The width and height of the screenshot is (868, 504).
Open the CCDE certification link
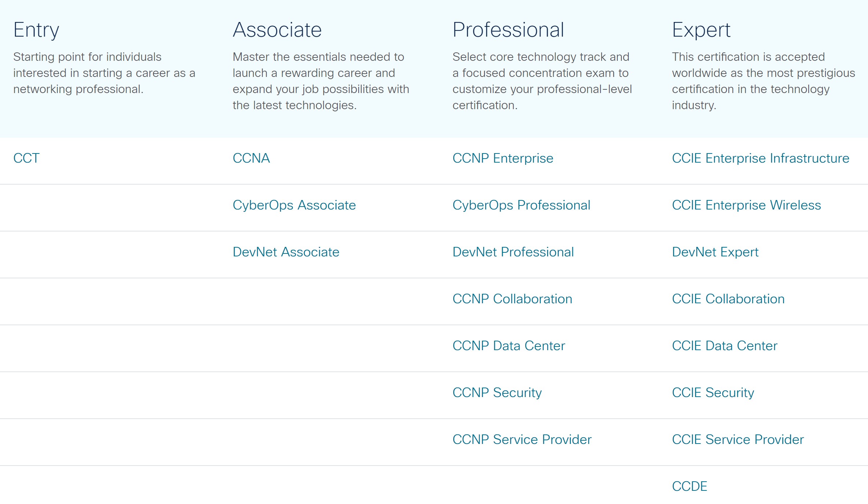pos(690,486)
